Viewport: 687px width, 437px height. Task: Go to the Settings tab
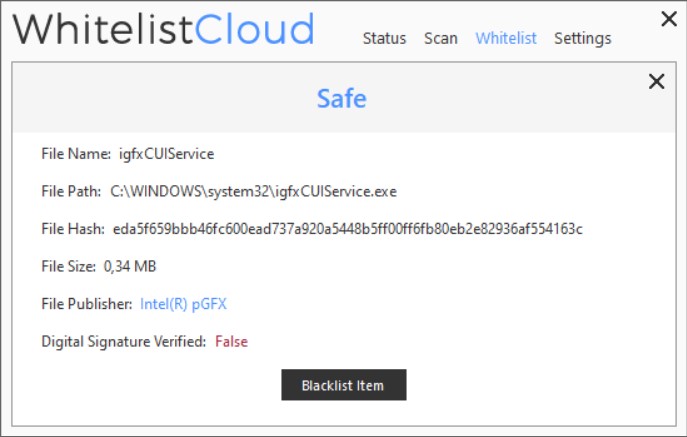[582, 39]
